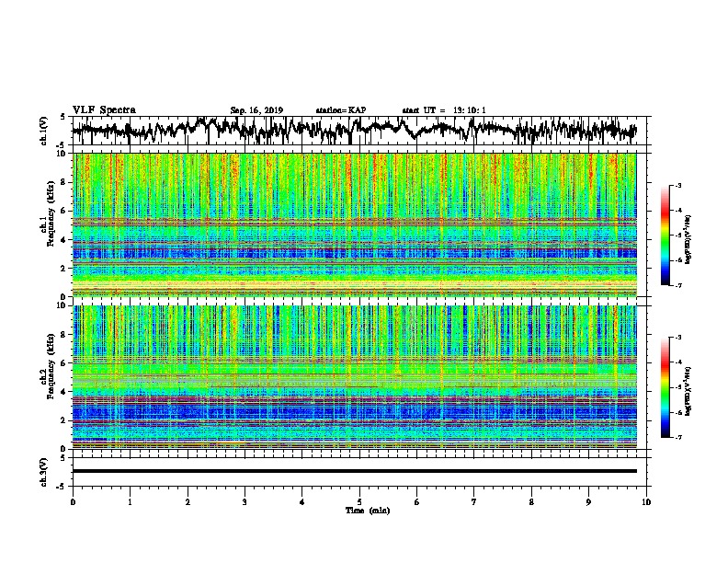Click time-axis tick label "3"
The height and width of the screenshot is (563, 728).
245,502
